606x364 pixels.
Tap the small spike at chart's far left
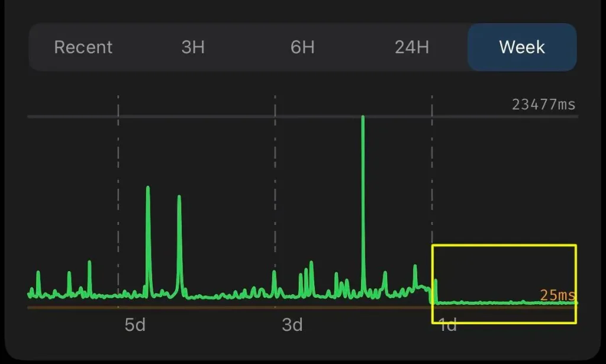(x=38, y=273)
